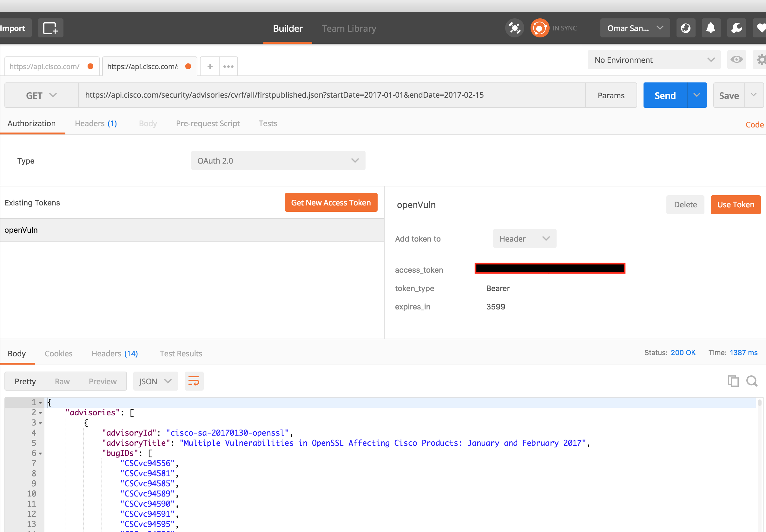
Task: Toggle line wrap in the response body
Action: pos(194,381)
